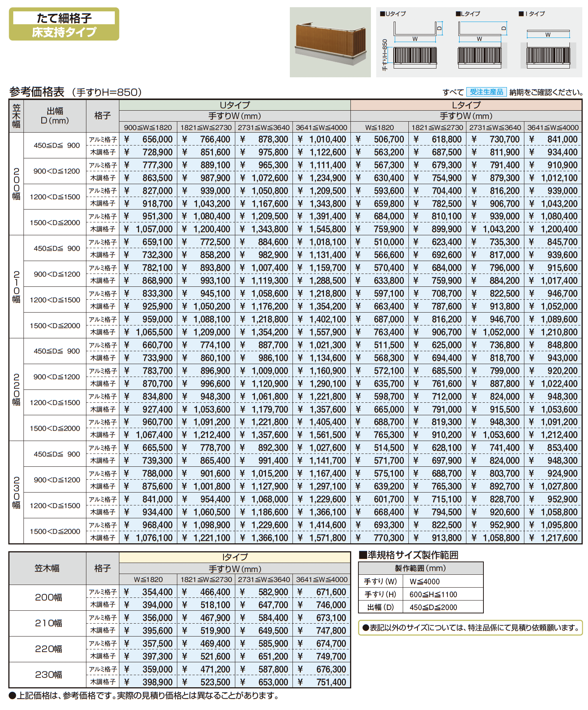Click the 210幅 row label in Iタイプ table
Image resolution: width=588 pixels, height=710 pixels.
click(x=48, y=623)
